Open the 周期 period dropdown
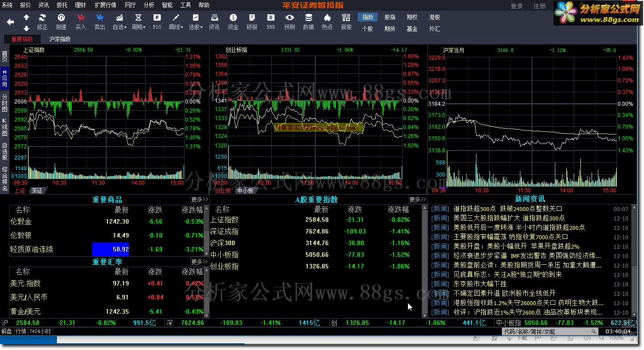The width and height of the screenshot is (644, 350). click(138, 22)
